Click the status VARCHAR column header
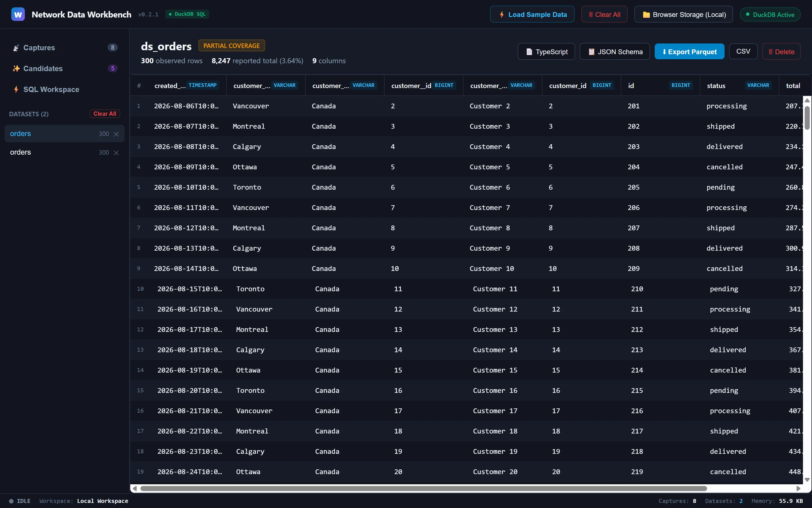 (x=739, y=85)
